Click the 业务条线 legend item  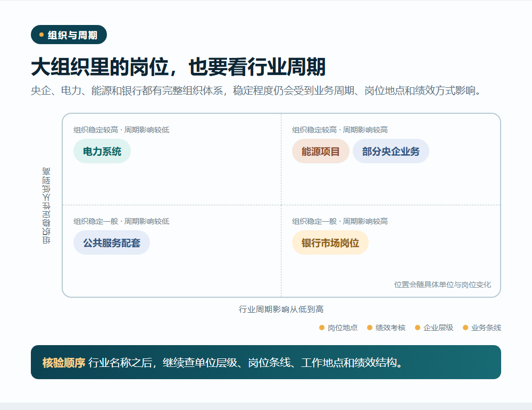[x=482, y=328]
